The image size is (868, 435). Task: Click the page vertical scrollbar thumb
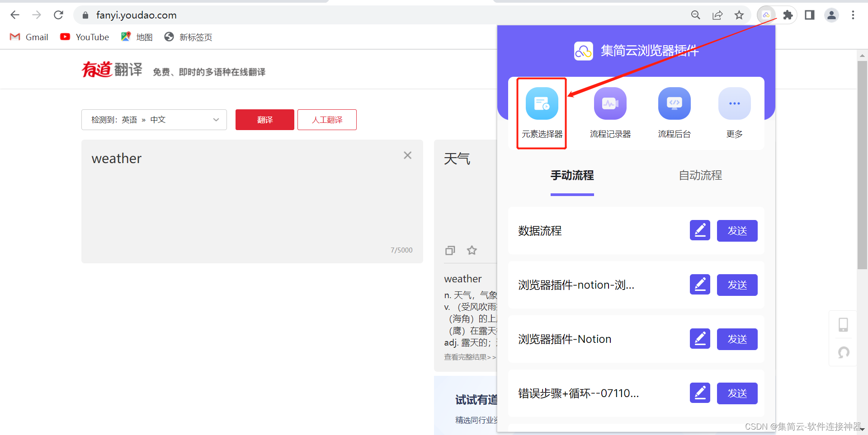pyautogui.click(x=862, y=165)
